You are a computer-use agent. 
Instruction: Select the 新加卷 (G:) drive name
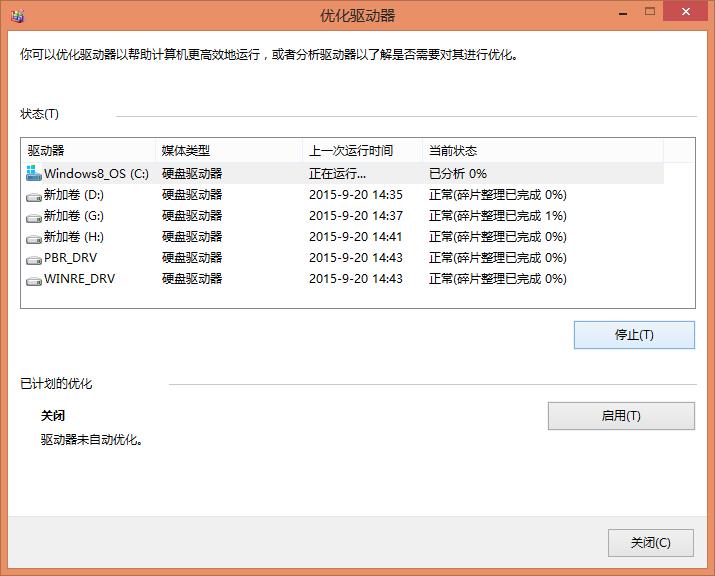click(x=74, y=216)
